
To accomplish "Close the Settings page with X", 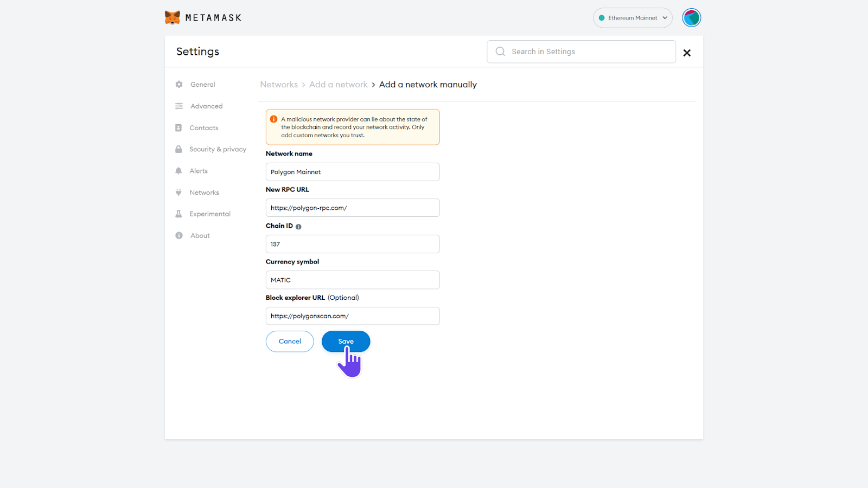I will [x=687, y=53].
